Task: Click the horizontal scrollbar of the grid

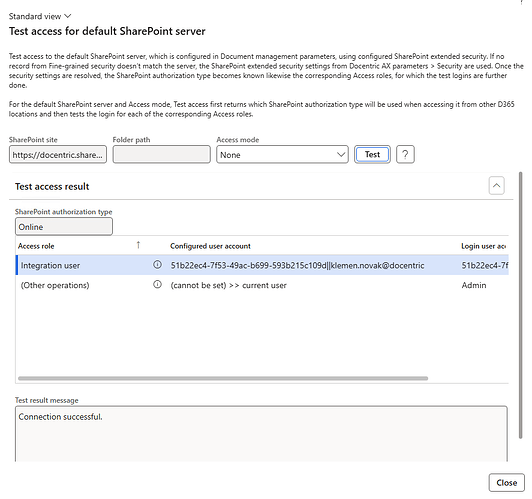Action: coord(223,378)
